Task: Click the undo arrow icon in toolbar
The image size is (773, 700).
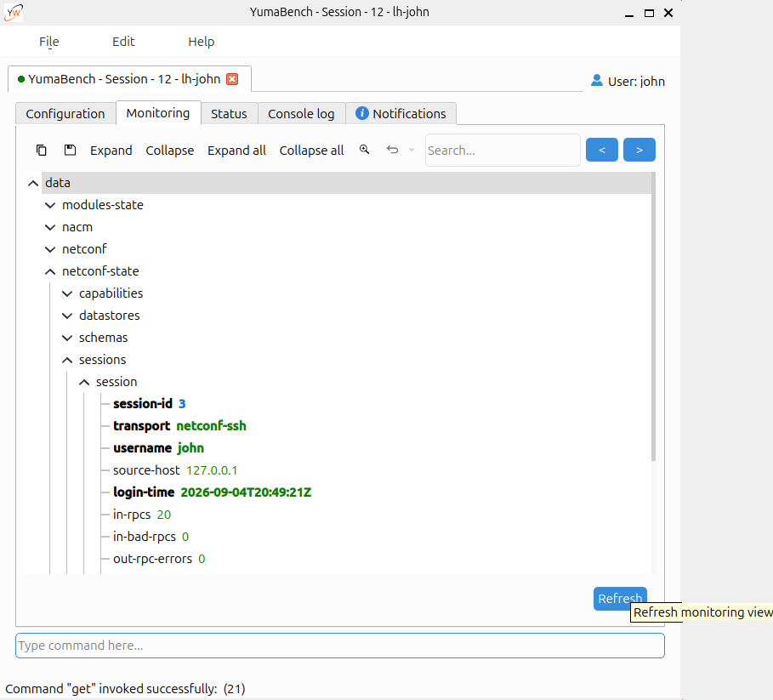Action: 392,150
